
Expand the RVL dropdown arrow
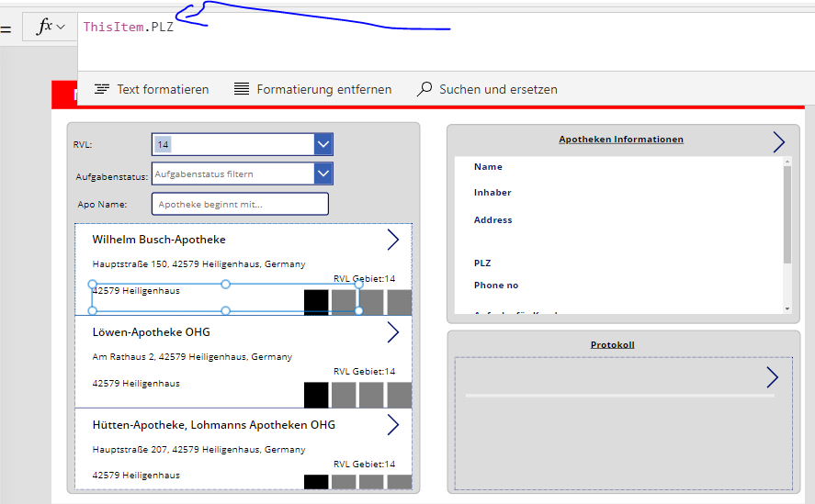(x=323, y=144)
